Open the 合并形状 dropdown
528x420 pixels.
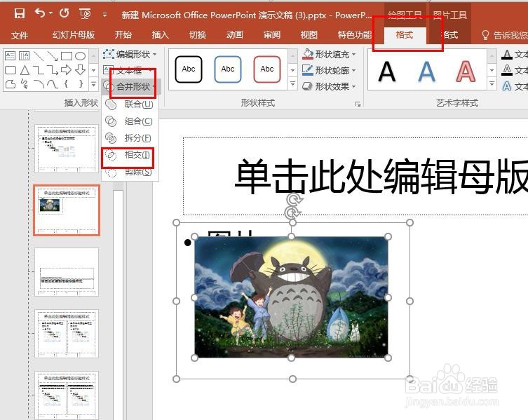[x=130, y=86]
